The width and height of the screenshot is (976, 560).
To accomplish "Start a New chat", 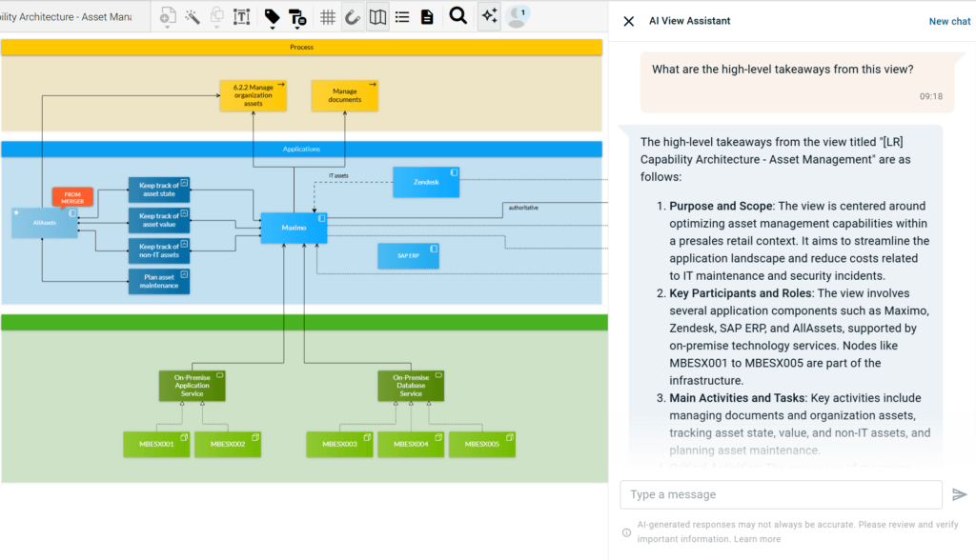I will 949,21.
